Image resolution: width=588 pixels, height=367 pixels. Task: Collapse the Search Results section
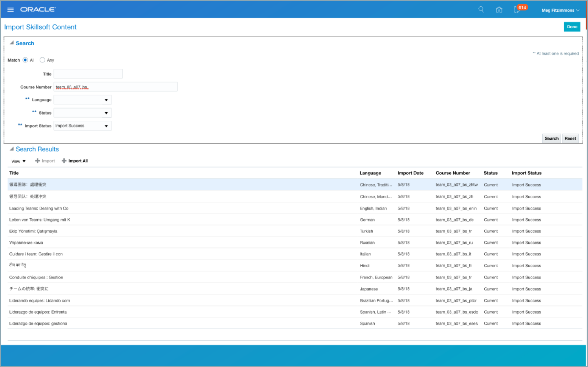point(12,149)
